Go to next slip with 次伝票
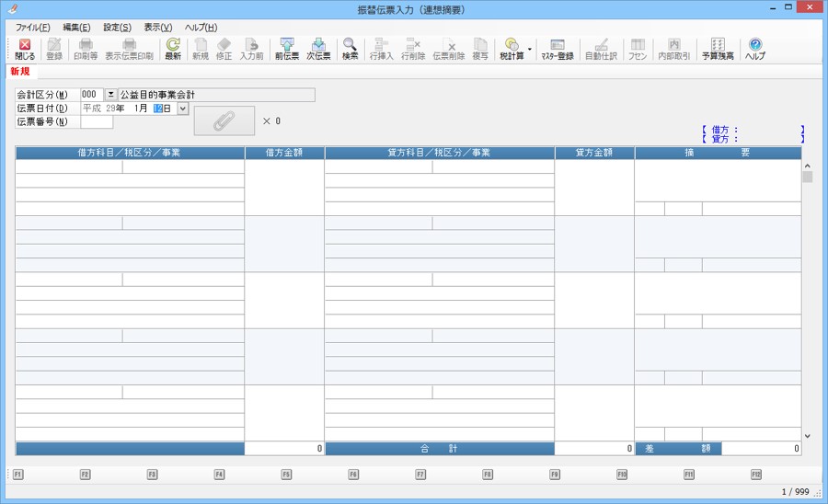 [318, 49]
